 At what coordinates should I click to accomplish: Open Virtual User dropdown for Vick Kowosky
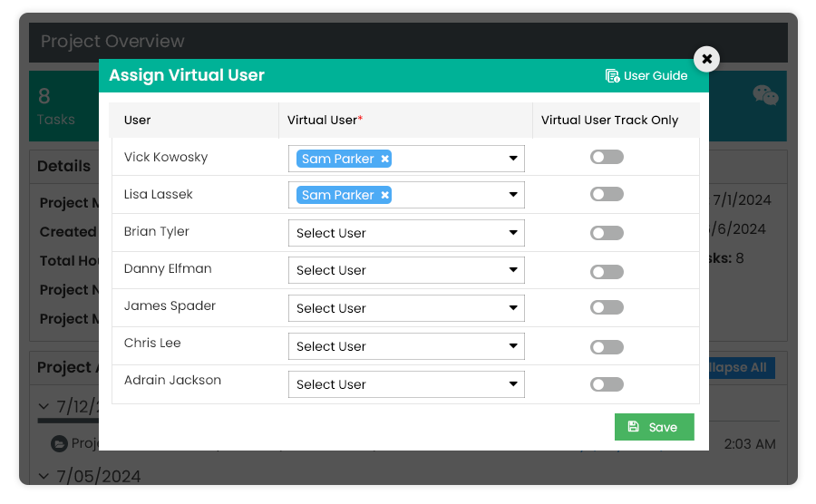click(406, 159)
